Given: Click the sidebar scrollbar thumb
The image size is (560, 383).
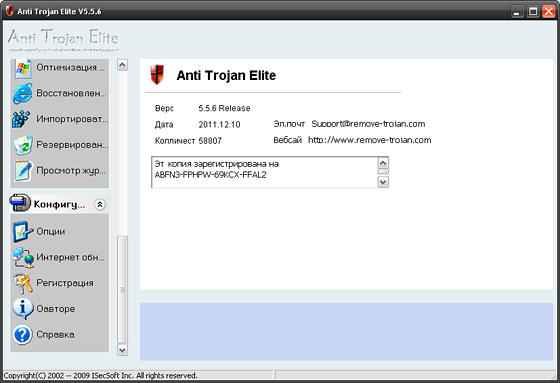Looking at the screenshot, I should pos(122,289).
